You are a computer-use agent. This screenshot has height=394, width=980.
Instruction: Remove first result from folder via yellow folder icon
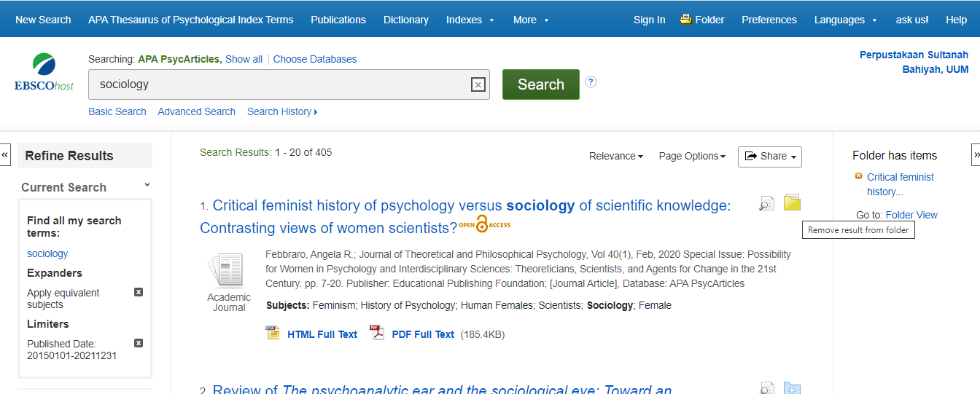(792, 202)
